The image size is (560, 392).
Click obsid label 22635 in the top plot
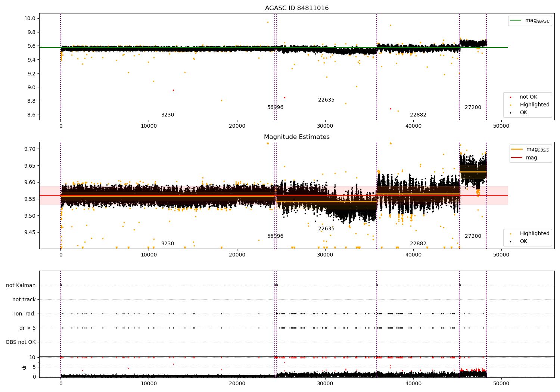(x=326, y=100)
